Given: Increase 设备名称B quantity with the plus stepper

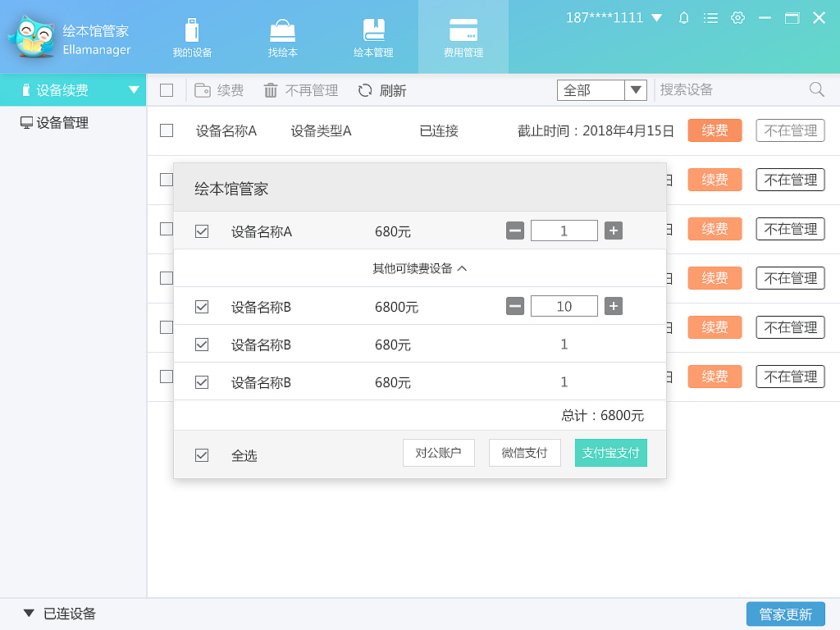Looking at the screenshot, I should pos(613,306).
